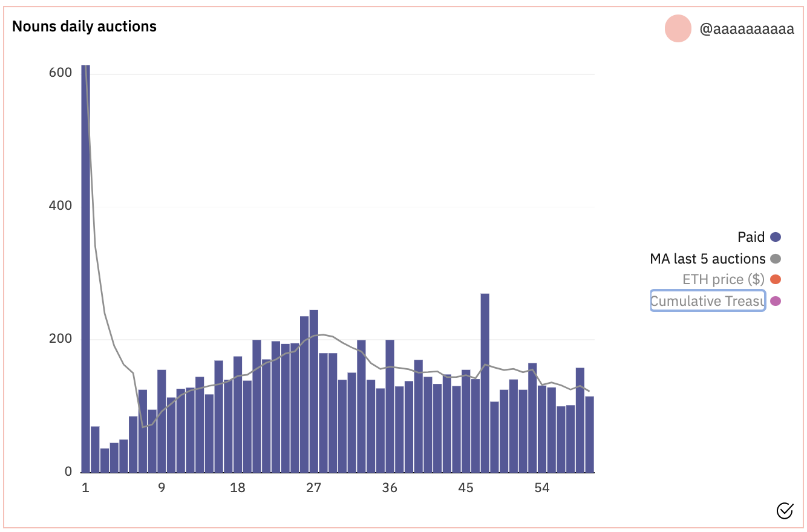Click the orange ETH price legend dot

click(x=776, y=279)
